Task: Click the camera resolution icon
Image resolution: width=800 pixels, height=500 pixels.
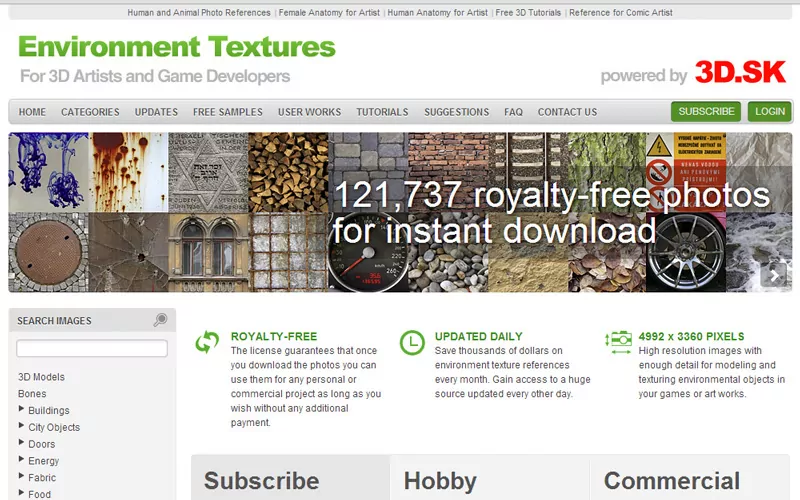Action: [x=619, y=342]
